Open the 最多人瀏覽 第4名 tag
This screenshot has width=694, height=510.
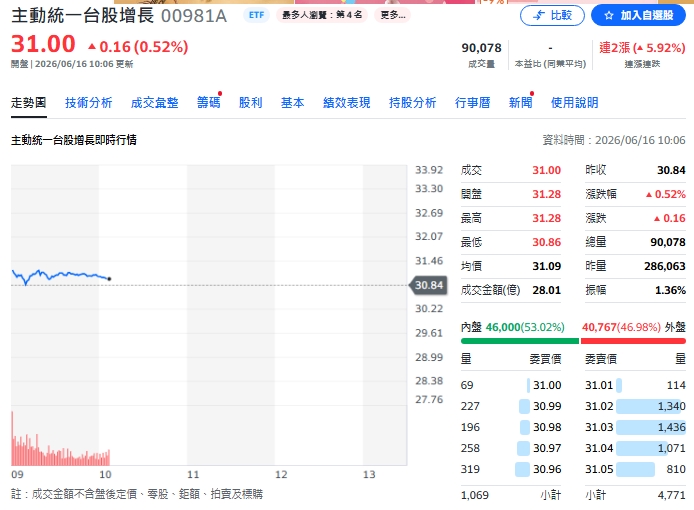(322, 15)
